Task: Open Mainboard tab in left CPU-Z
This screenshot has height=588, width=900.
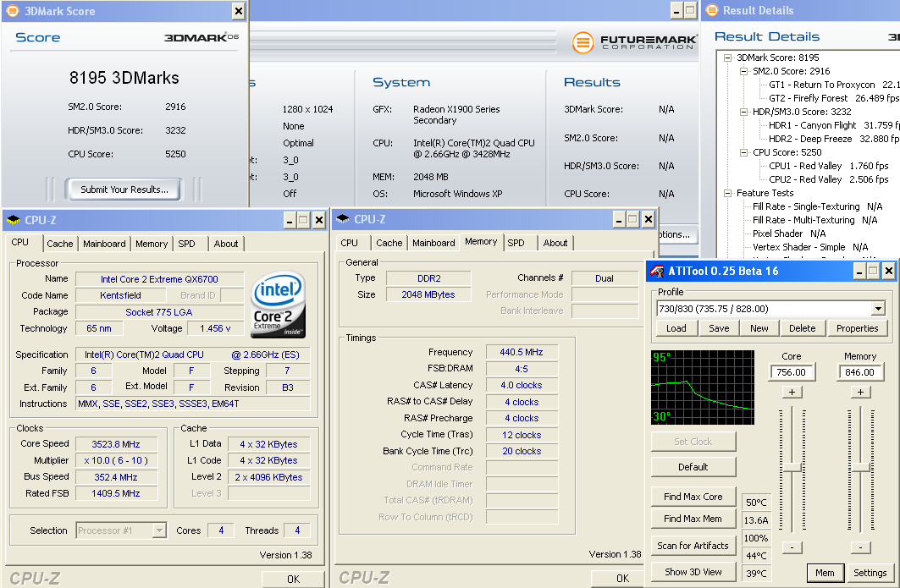Action: coord(104,244)
